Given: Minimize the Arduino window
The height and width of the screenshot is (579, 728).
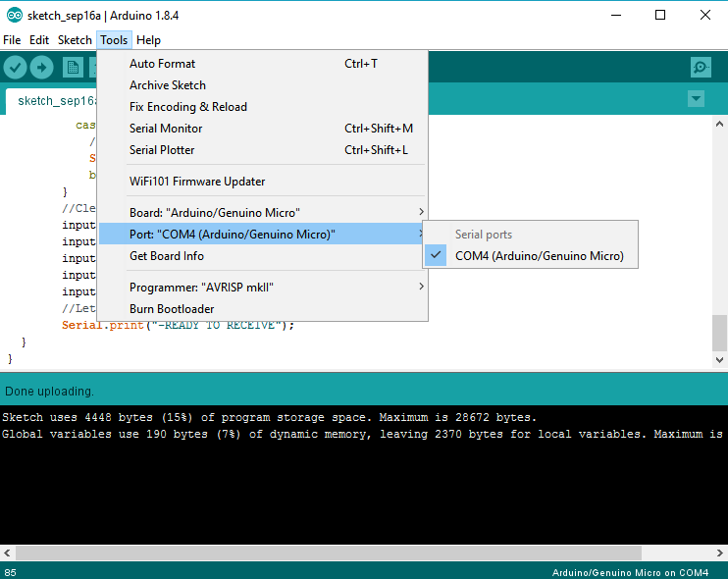Looking at the screenshot, I should (616, 16).
